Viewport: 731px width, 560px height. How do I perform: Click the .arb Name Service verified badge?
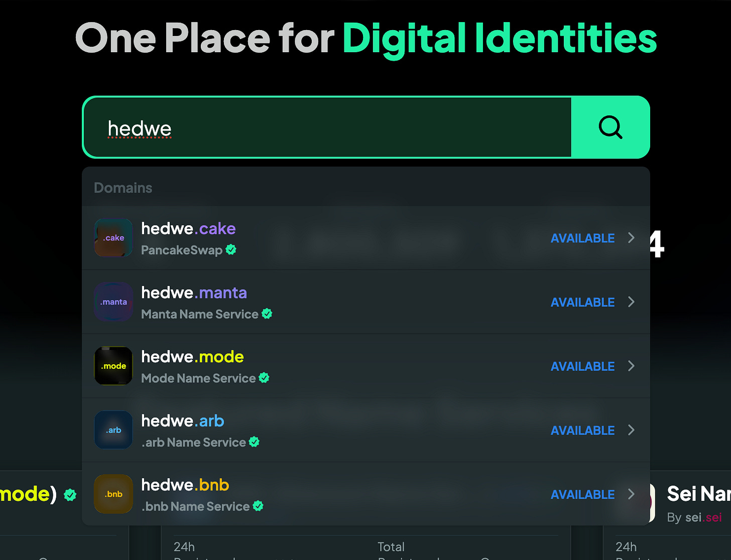(x=255, y=442)
